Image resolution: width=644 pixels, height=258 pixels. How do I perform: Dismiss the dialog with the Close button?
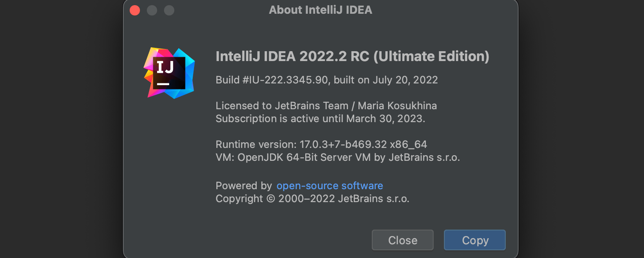402,240
